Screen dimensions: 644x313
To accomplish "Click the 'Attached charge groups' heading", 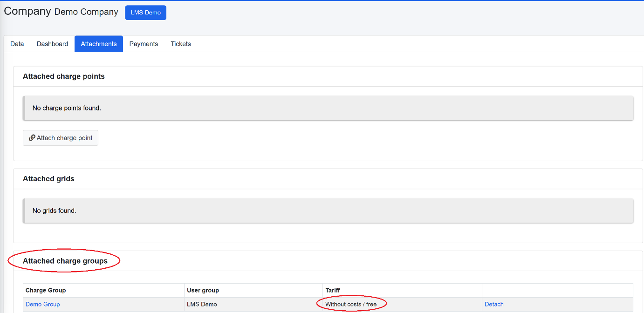I will (65, 261).
